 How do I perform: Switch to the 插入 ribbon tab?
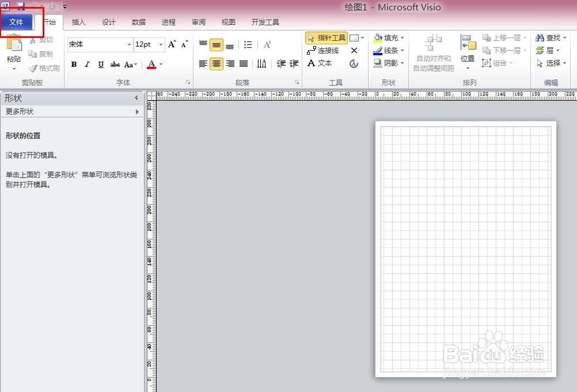click(x=78, y=22)
